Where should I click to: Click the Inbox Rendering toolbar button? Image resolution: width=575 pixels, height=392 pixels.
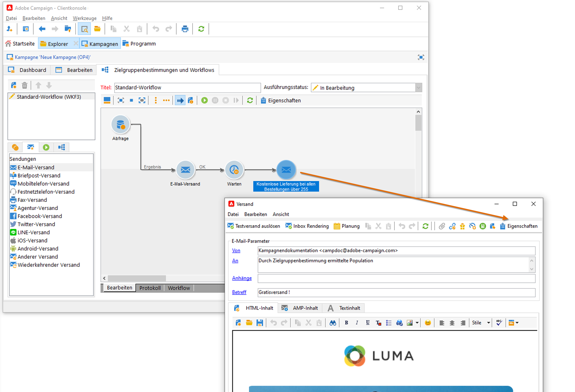click(307, 226)
